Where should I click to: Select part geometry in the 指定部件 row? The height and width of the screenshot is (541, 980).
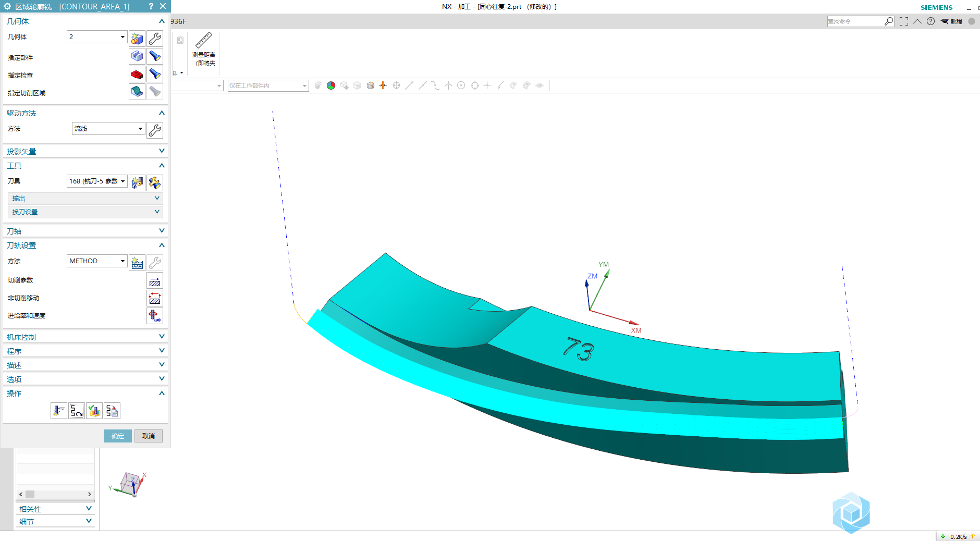point(137,56)
